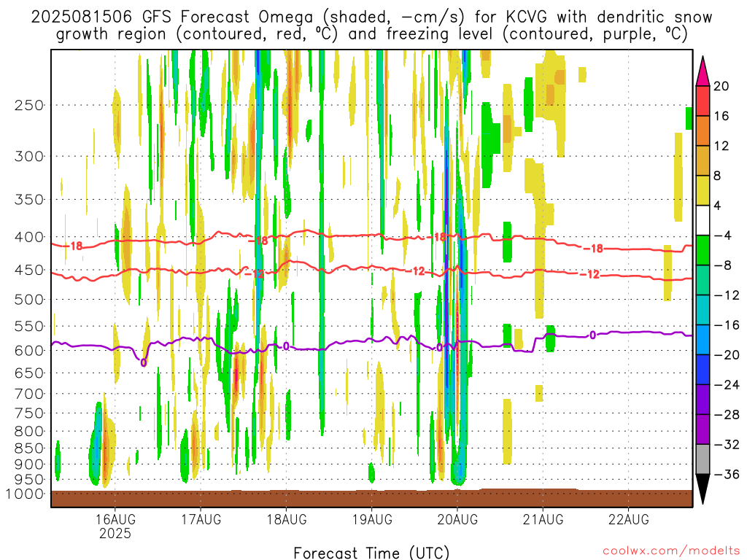Click the 'Forecast Time (UTC)' axis title
The image size is (747, 560).
point(371,553)
